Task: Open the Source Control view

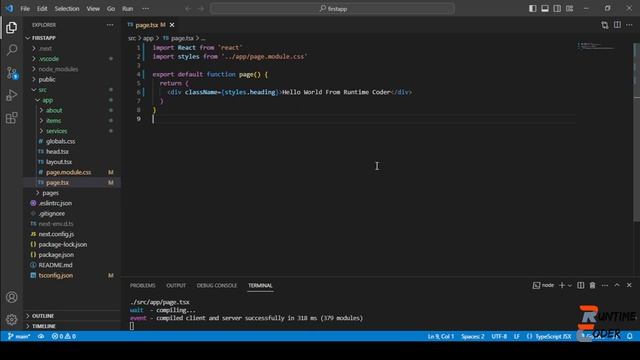Action: [11, 73]
